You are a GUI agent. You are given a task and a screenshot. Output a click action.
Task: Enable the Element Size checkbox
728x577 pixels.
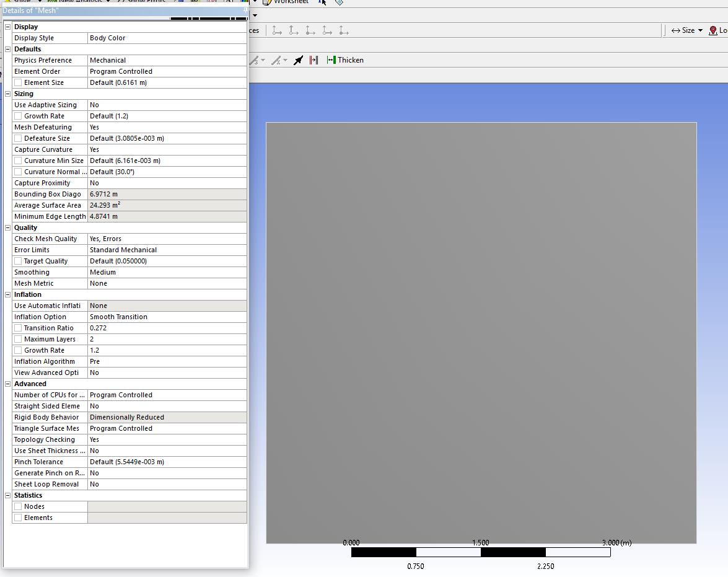pyautogui.click(x=18, y=82)
